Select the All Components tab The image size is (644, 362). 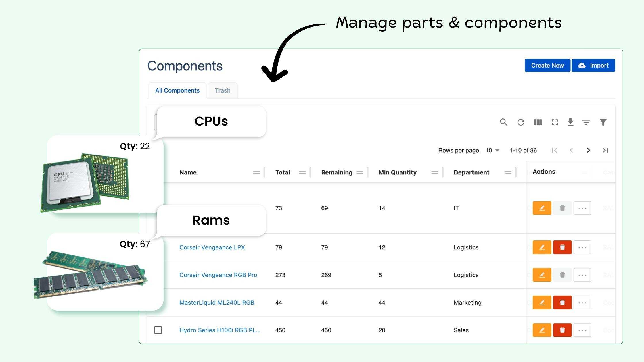(177, 90)
